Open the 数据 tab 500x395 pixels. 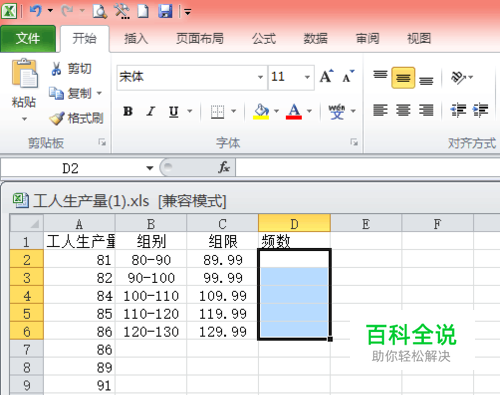coord(315,39)
